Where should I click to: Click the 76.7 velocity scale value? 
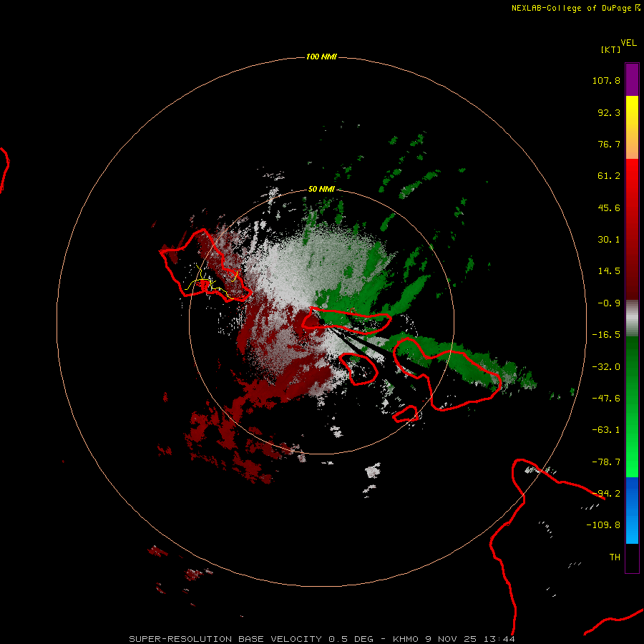pos(609,144)
